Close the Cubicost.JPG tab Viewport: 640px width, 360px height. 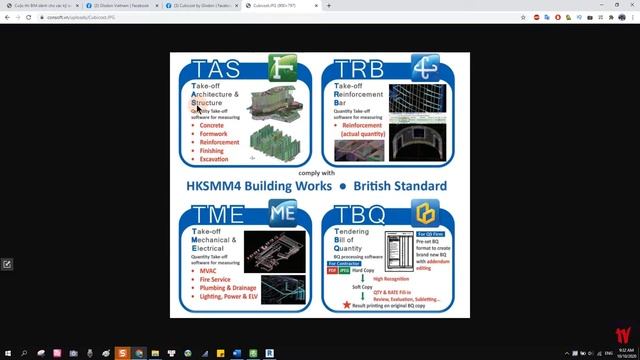click(316, 6)
